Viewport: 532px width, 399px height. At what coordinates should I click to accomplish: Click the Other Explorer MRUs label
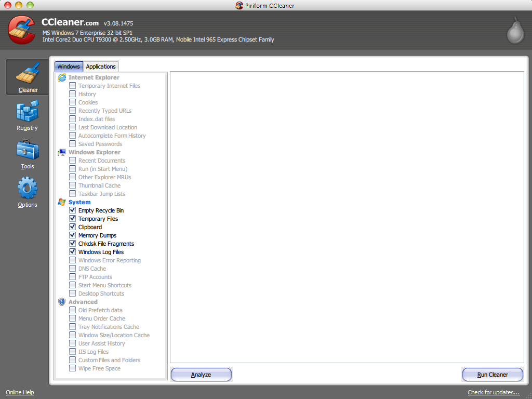(104, 177)
